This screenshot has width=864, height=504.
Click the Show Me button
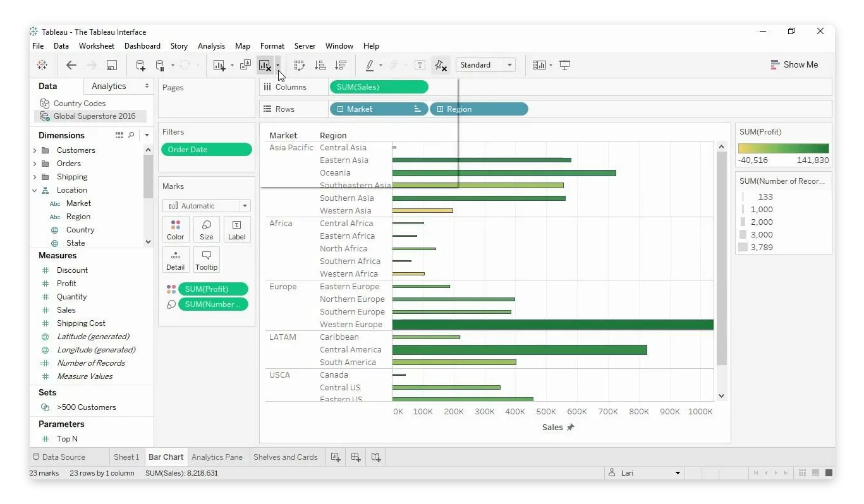[794, 64]
